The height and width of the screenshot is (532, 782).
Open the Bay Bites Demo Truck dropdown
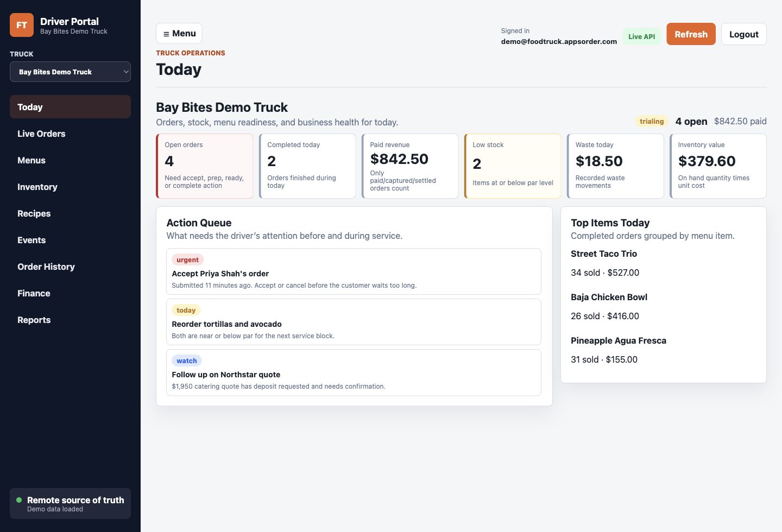tap(70, 72)
